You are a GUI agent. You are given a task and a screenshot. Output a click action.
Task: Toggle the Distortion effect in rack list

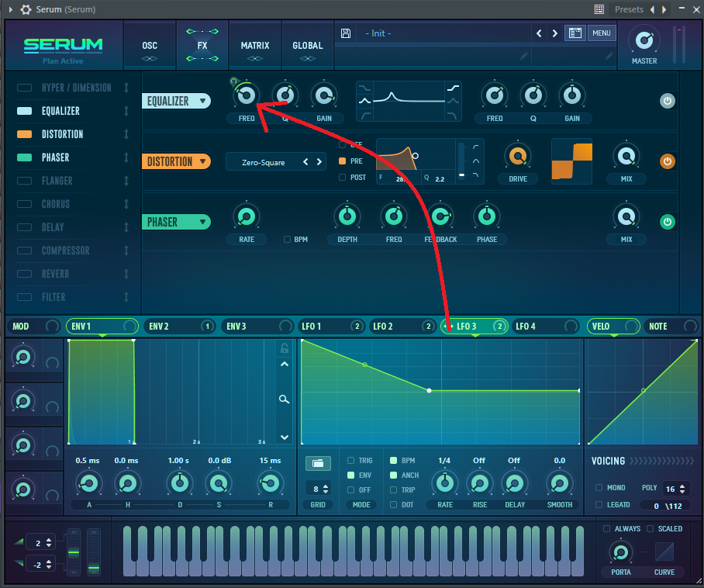pos(24,134)
